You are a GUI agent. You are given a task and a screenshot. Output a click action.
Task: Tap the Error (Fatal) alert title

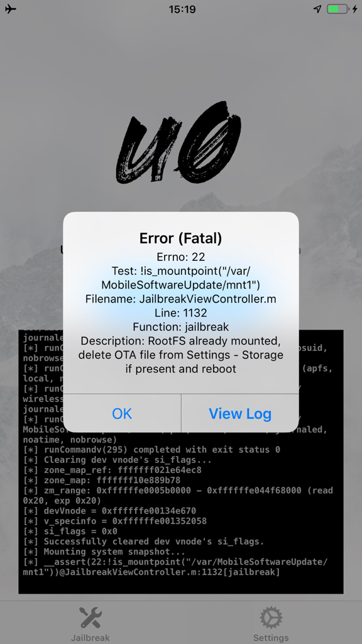tap(180, 238)
